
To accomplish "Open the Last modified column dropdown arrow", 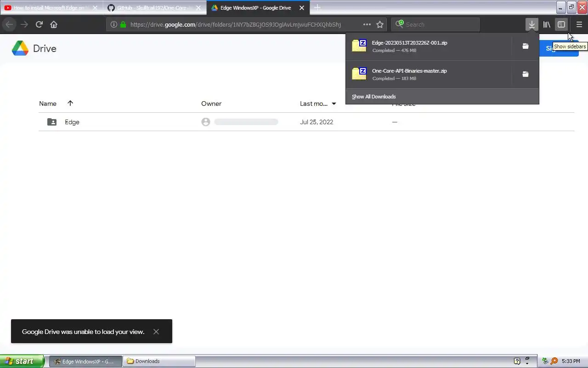I will pos(334,103).
